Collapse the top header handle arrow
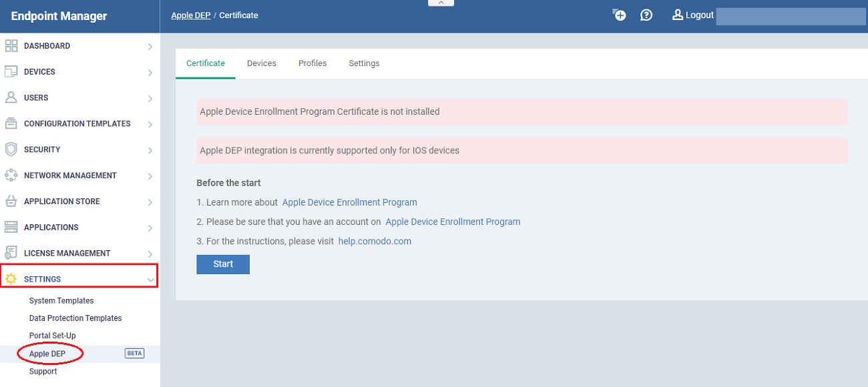This screenshot has height=387, width=868. [x=441, y=3]
